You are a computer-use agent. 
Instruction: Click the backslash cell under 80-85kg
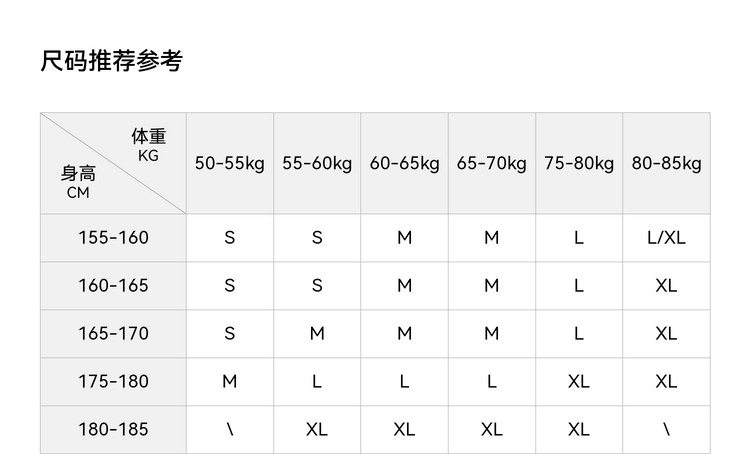[x=666, y=430]
